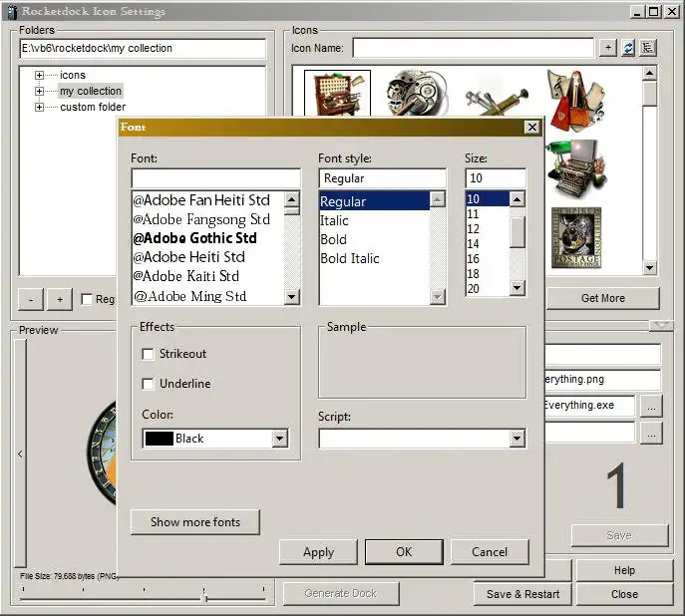Click size list scroll down arrow
685x616 pixels.
pos(517,288)
